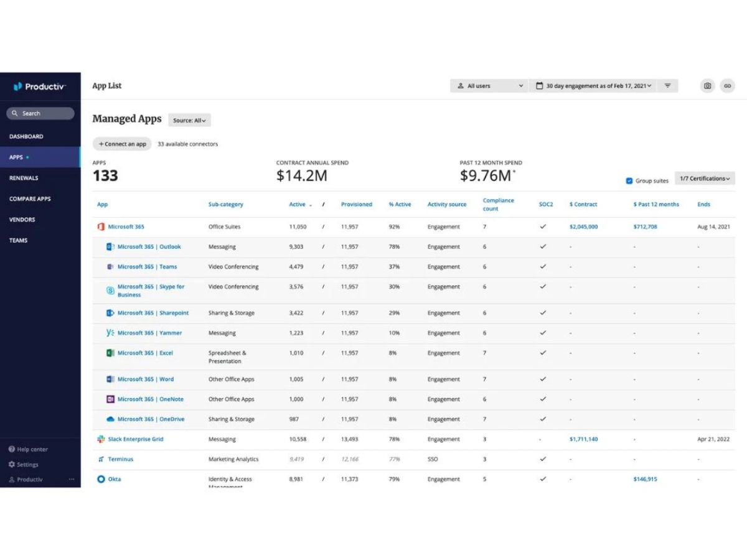
Task: Click the Activity source column header
Action: click(x=447, y=205)
